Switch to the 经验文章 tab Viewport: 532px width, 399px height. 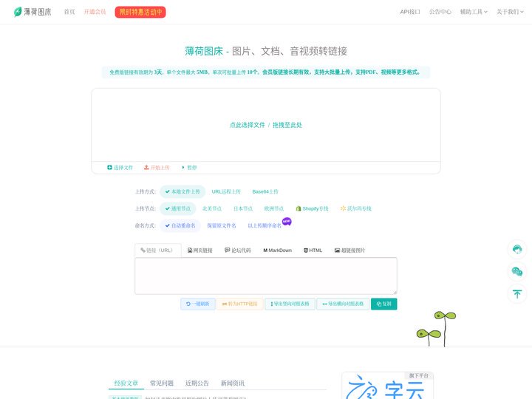point(126,383)
